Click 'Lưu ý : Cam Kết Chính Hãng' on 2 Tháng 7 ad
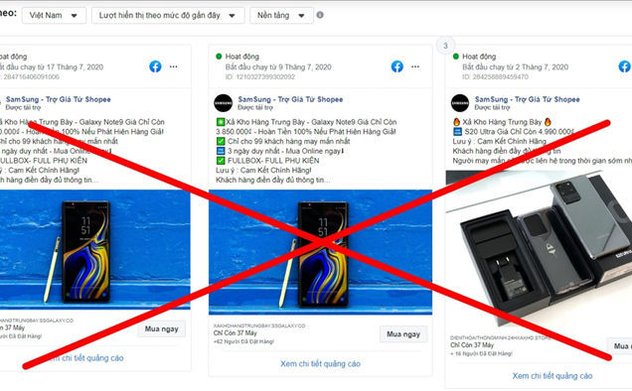The height and width of the screenshot is (391, 632). click(499, 141)
